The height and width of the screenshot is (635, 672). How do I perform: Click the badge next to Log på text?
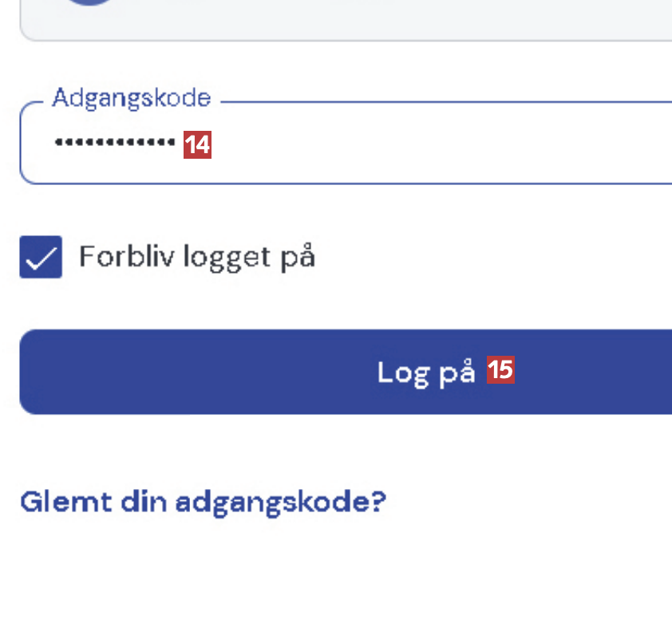[501, 370]
